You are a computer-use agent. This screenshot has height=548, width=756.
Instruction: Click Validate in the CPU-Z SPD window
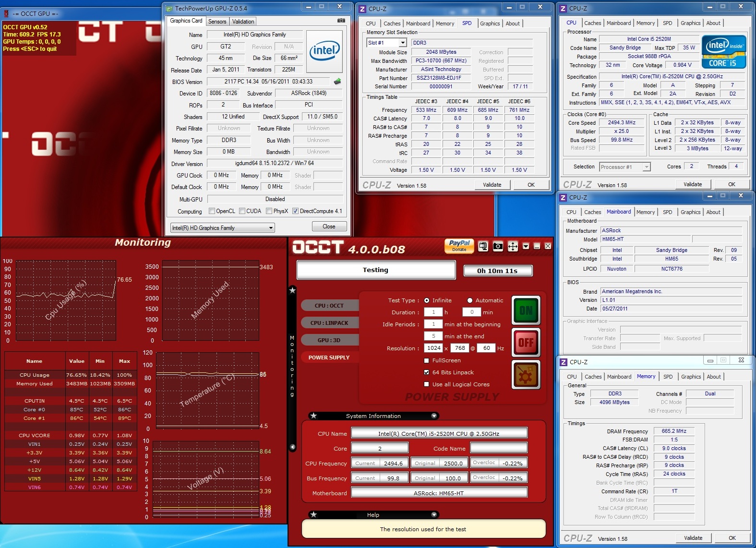(x=492, y=185)
